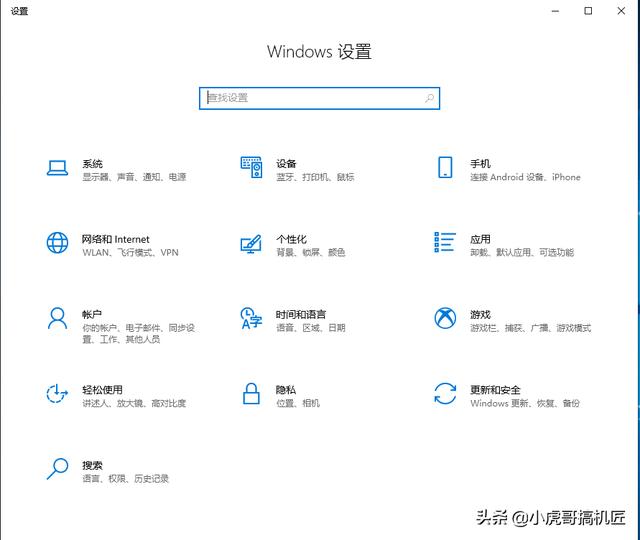The height and width of the screenshot is (540, 640).
Task: Click description 语言、权限、历史记录
Action: coord(126,478)
